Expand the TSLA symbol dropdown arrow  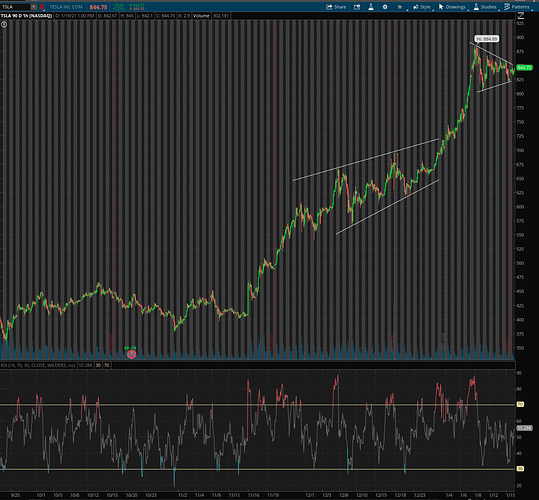point(33,7)
